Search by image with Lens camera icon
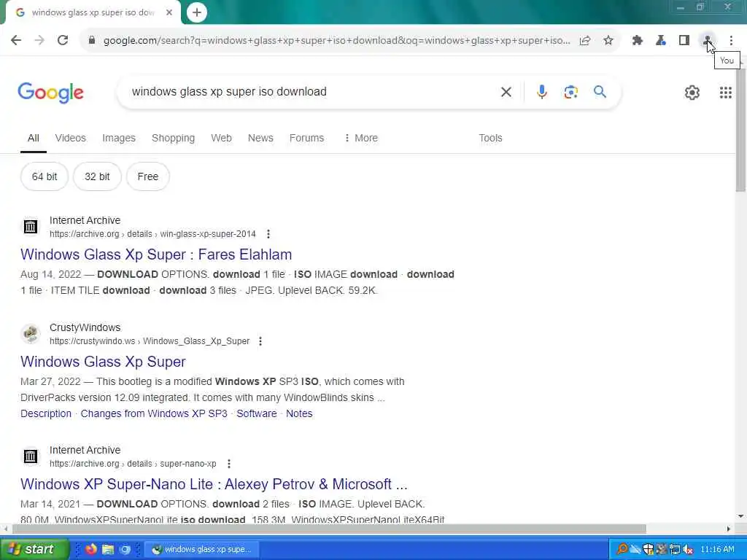 pyautogui.click(x=570, y=92)
